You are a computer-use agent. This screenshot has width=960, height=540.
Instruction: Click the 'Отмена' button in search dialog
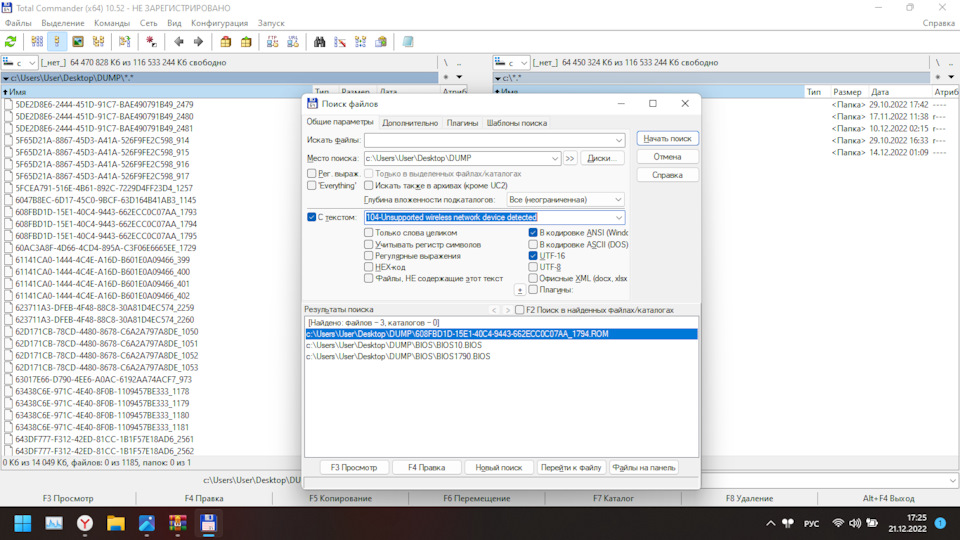667,157
